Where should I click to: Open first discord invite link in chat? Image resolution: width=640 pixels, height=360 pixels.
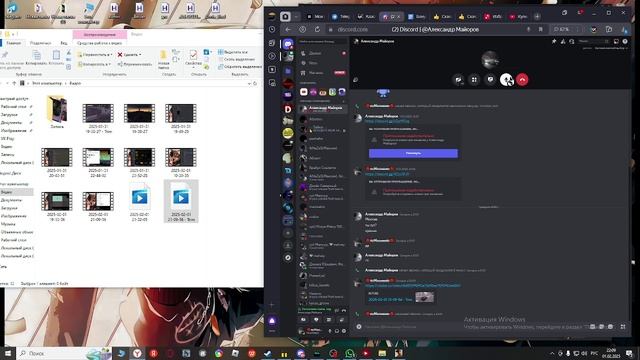click(387, 121)
